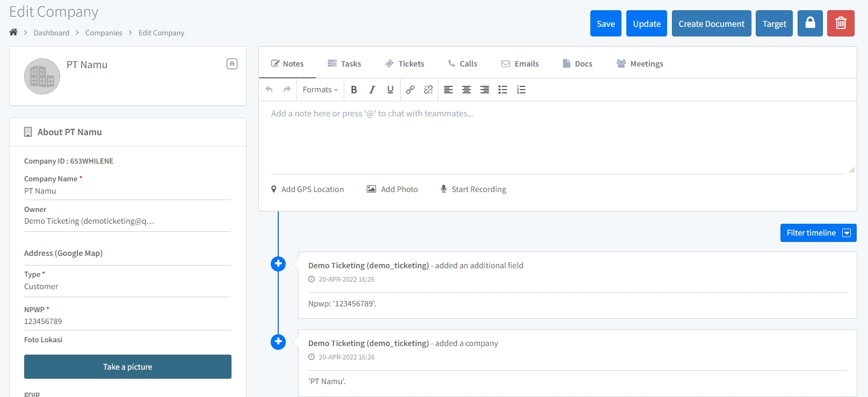Click the Edit Company breadcrumb item
The height and width of the screenshot is (397, 868).
click(x=161, y=33)
